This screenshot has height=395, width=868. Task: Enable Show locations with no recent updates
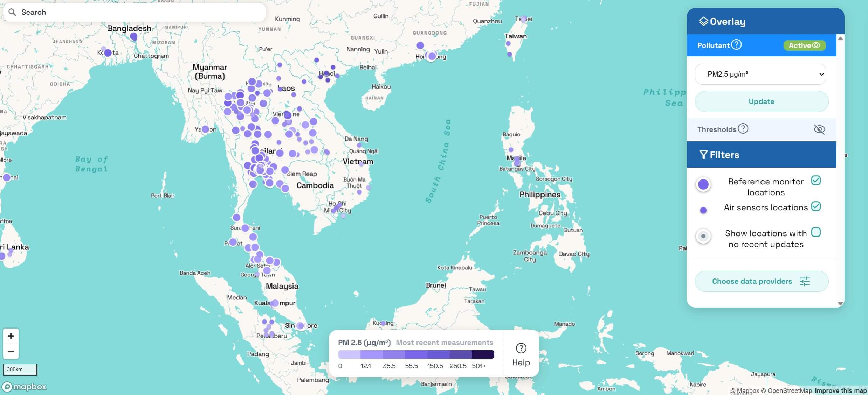click(x=816, y=232)
